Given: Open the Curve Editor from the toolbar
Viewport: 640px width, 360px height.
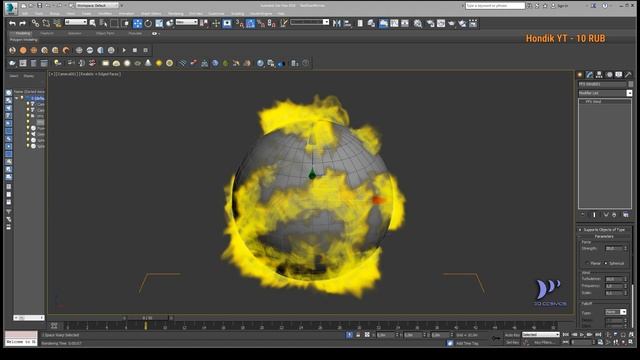Looking at the screenshot, I should tap(394, 23).
